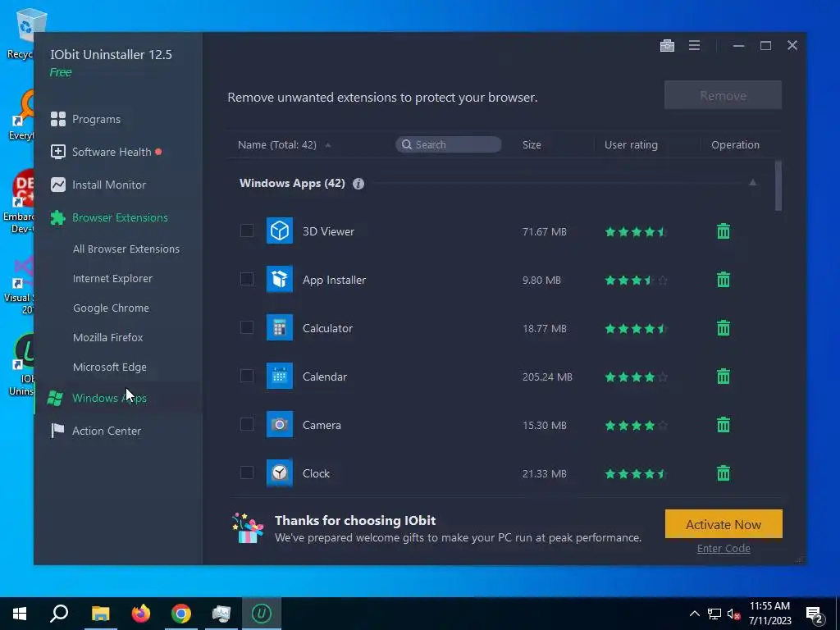Open the toolbox briefcase icon
Viewport: 840px width, 630px height.
667,46
